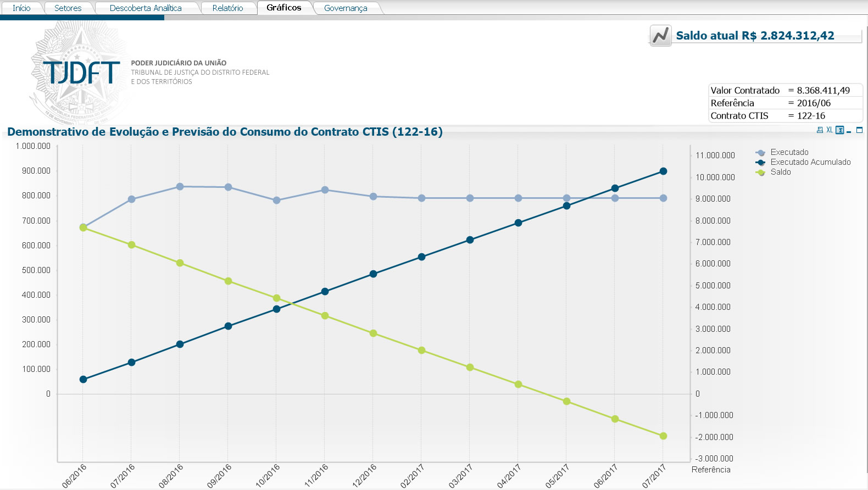Click Saldo data point at 04/2017

click(x=518, y=385)
